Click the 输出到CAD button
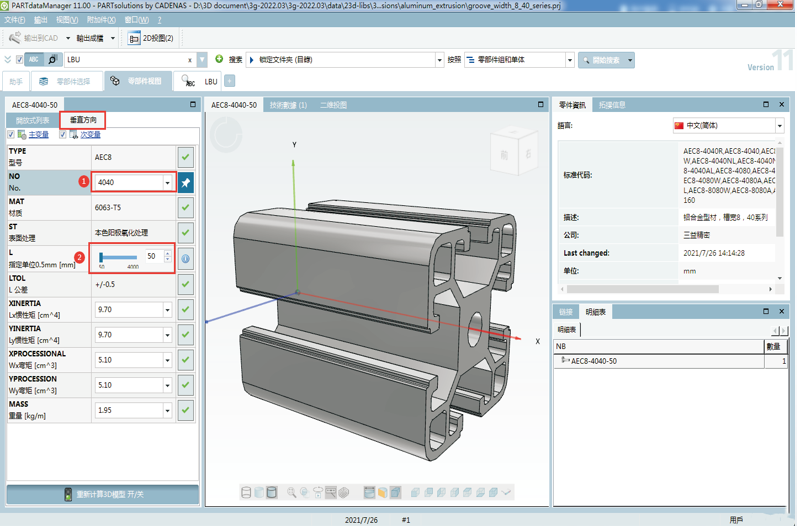Image resolution: width=797 pixels, height=526 pixels. pos(33,38)
